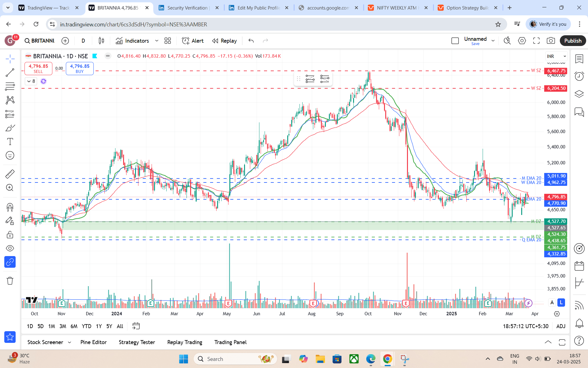Open the go to date picker
The height and width of the screenshot is (368, 588).
click(136, 326)
